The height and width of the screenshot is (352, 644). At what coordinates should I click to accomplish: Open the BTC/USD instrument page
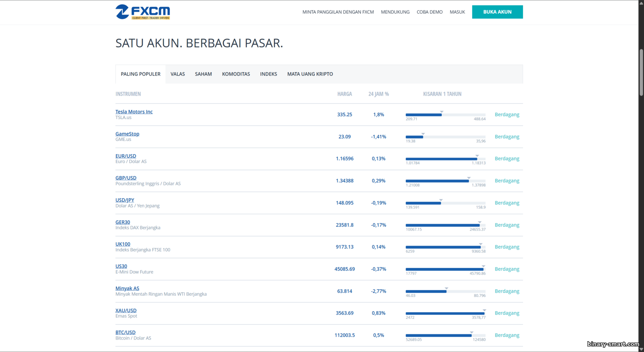click(x=125, y=332)
